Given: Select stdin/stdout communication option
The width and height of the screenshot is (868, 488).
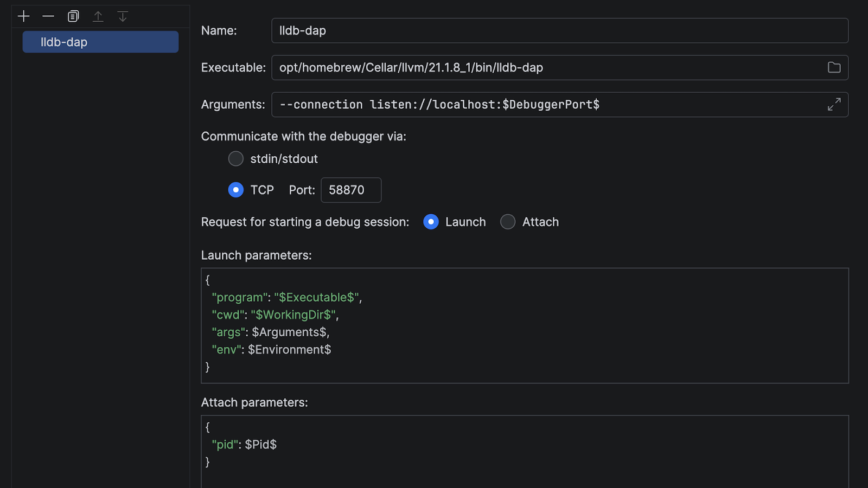Looking at the screenshot, I should (x=236, y=159).
